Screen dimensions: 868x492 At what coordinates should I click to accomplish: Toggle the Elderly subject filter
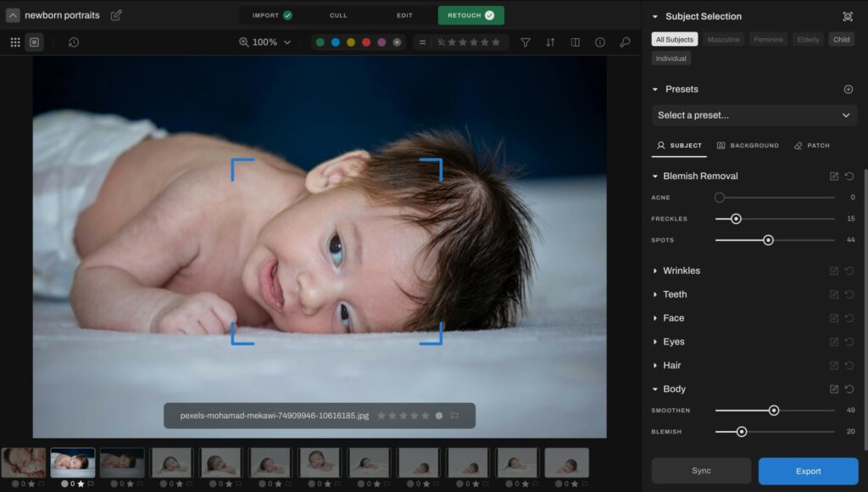(807, 39)
